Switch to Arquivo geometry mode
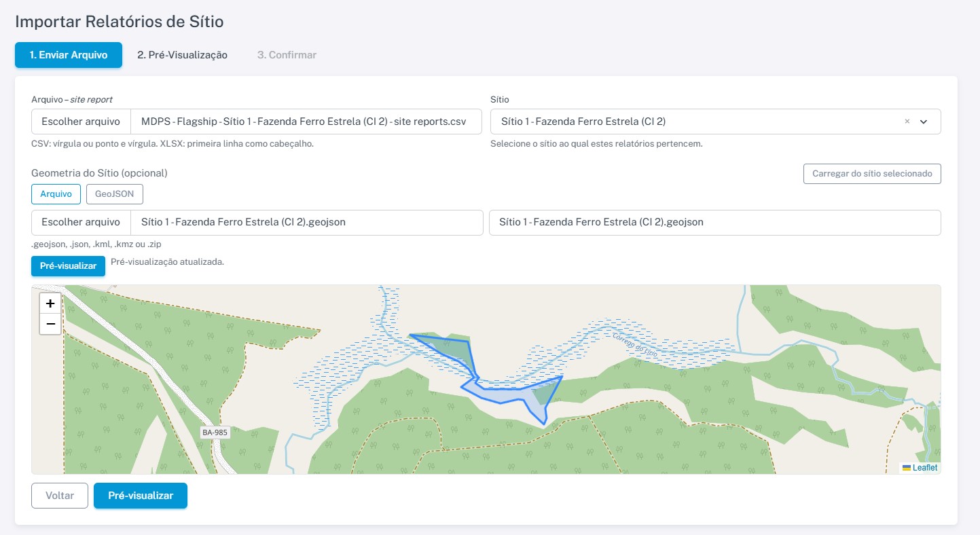 click(x=56, y=194)
